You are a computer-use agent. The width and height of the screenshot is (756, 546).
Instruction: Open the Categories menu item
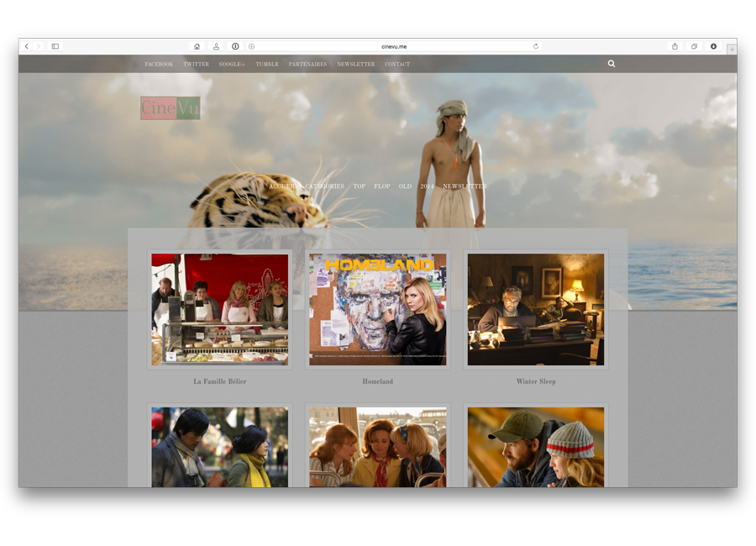[325, 186]
